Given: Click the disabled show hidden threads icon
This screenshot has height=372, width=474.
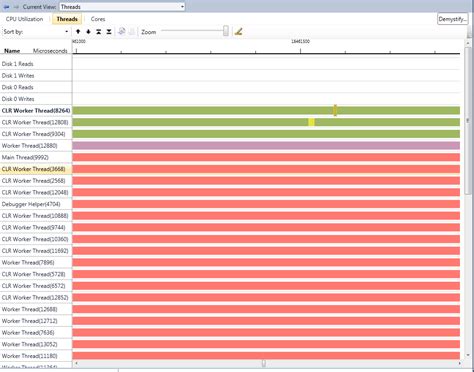Looking at the screenshot, I should click(132, 31).
